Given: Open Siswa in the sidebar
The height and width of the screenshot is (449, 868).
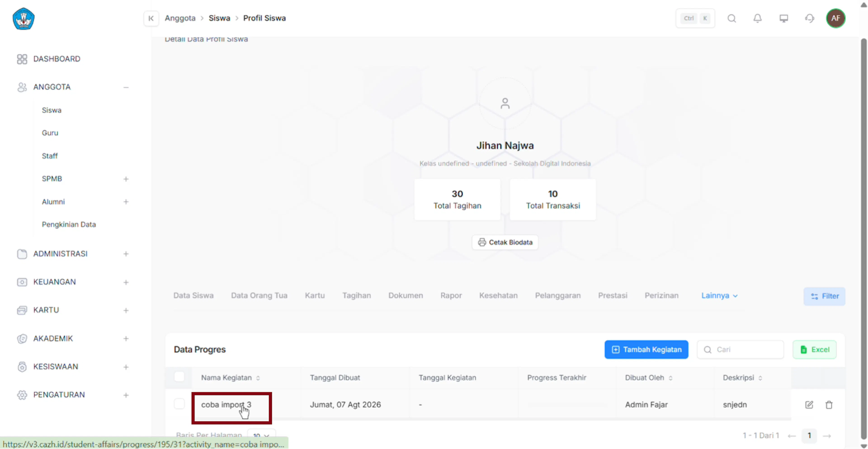Looking at the screenshot, I should click(52, 110).
